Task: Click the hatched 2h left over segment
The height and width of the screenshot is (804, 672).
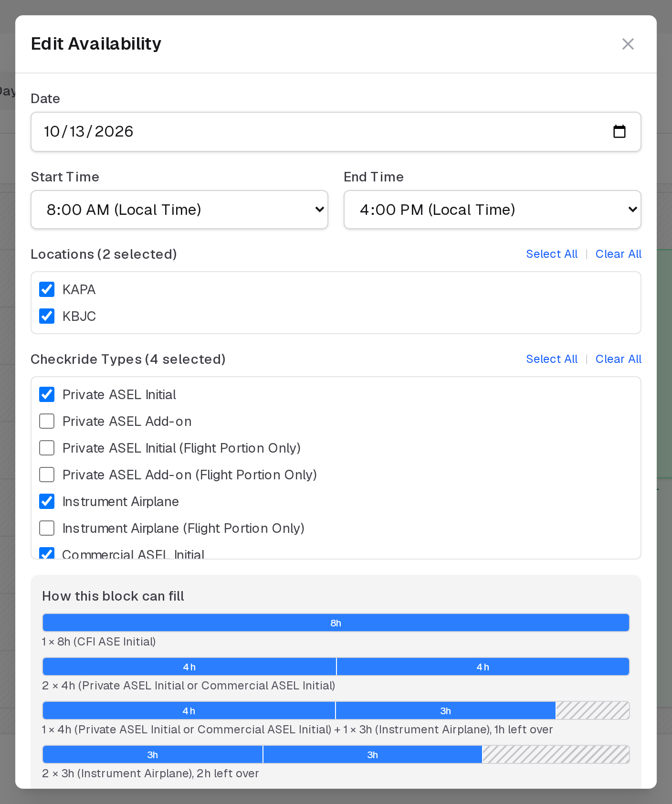Action: pos(556,754)
